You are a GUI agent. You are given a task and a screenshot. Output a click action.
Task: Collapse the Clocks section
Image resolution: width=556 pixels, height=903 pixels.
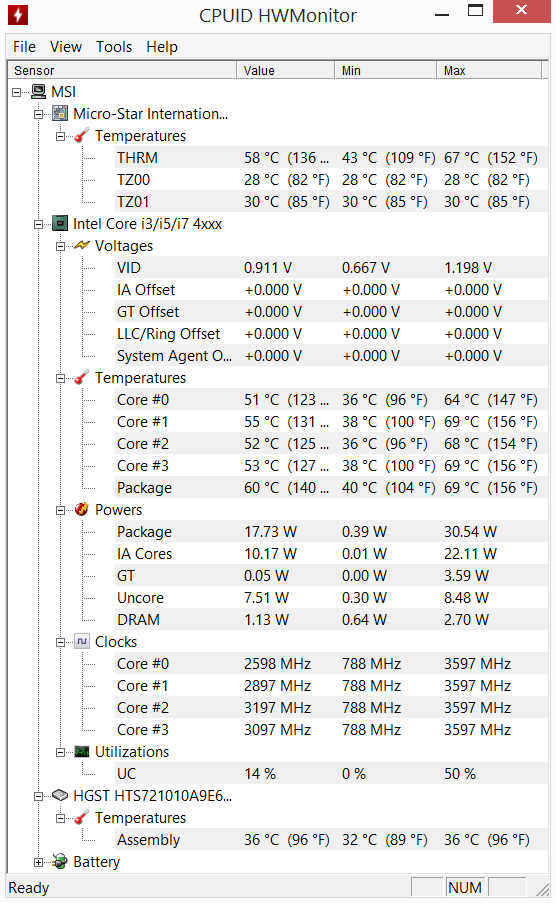60,642
